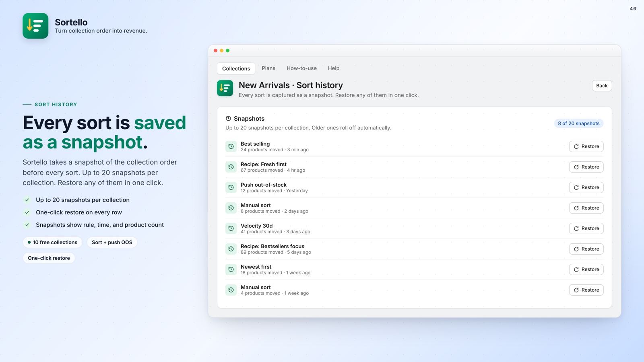Viewport: 644px width, 362px height.
Task: Click the yellow minimize dot of the window
Action: click(x=222, y=51)
